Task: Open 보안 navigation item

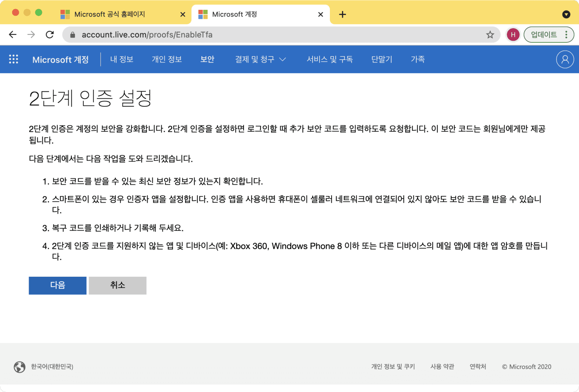Action: (207, 59)
